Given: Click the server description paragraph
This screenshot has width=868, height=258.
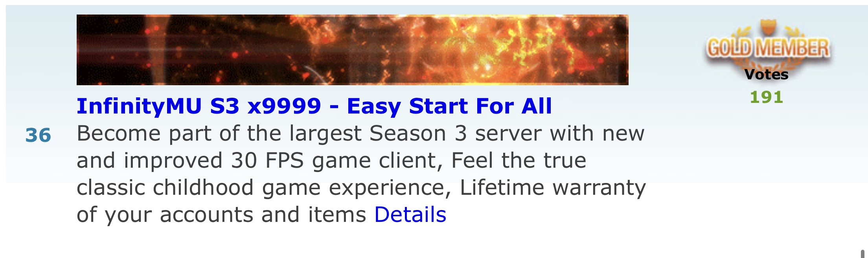Looking at the screenshot, I should point(361,174).
